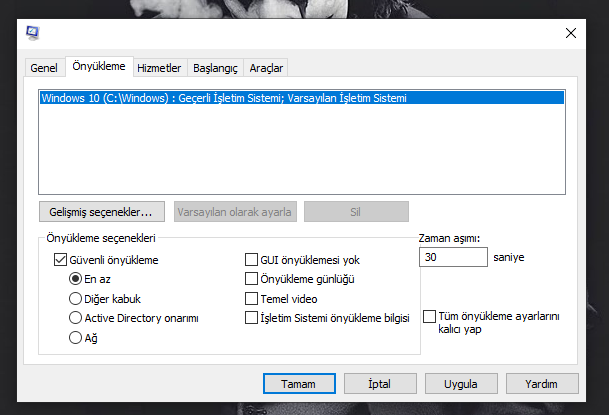This screenshot has width=609, height=415.
Task: Switch to the Genel tab
Action: pos(43,68)
